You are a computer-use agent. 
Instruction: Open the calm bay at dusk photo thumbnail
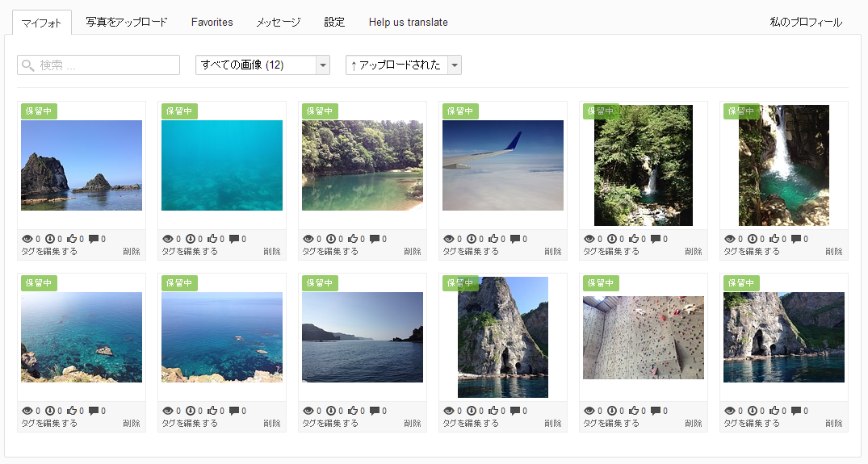click(x=363, y=337)
